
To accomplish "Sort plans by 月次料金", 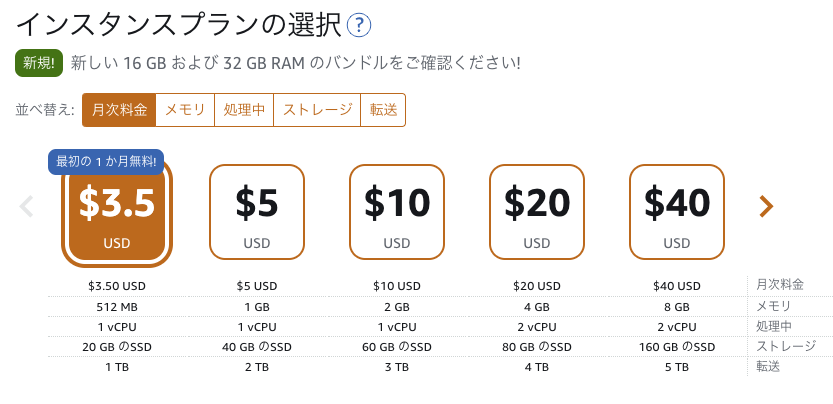I will (x=120, y=110).
